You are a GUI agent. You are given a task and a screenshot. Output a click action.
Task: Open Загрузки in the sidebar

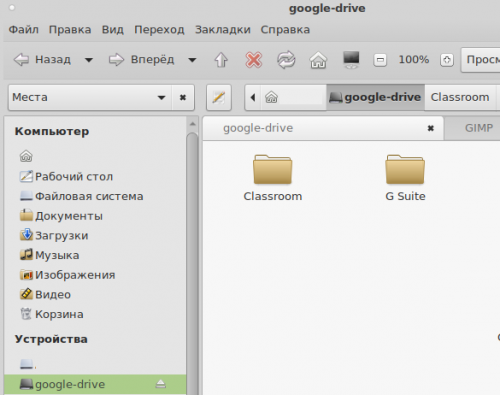[x=54, y=236]
